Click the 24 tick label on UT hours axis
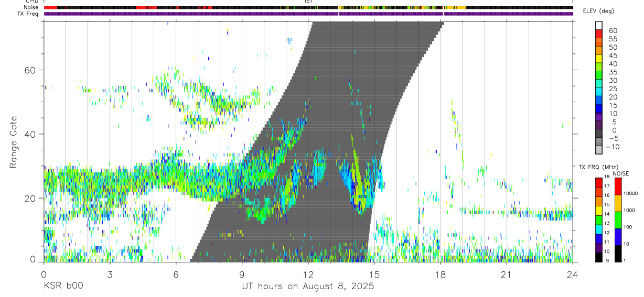The height and width of the screenshot is (297, 644). coord(572,274)
